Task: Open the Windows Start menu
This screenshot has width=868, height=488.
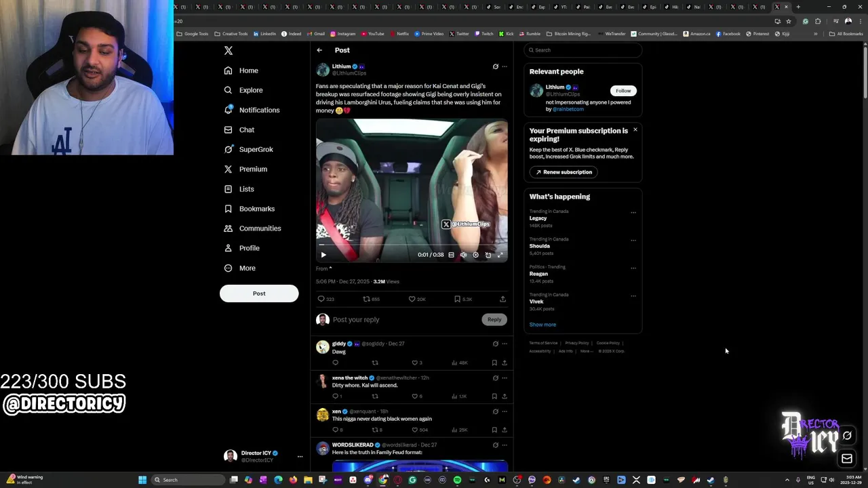Action: click(x=142, y=480)
